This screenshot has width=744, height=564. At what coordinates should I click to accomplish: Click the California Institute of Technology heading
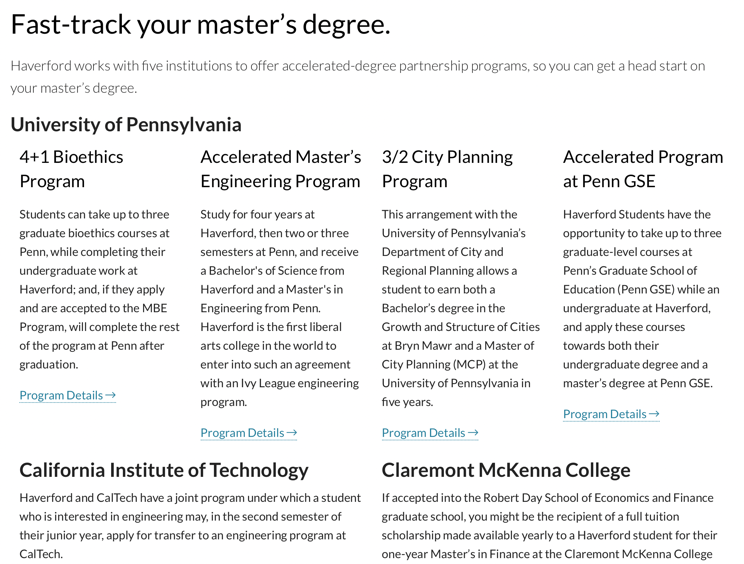(164, 470)
